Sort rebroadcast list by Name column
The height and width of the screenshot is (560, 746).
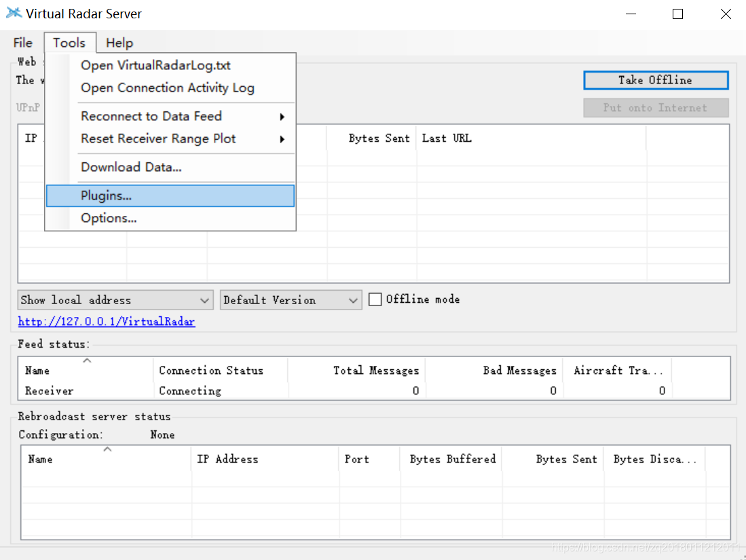tap(106, 459)
